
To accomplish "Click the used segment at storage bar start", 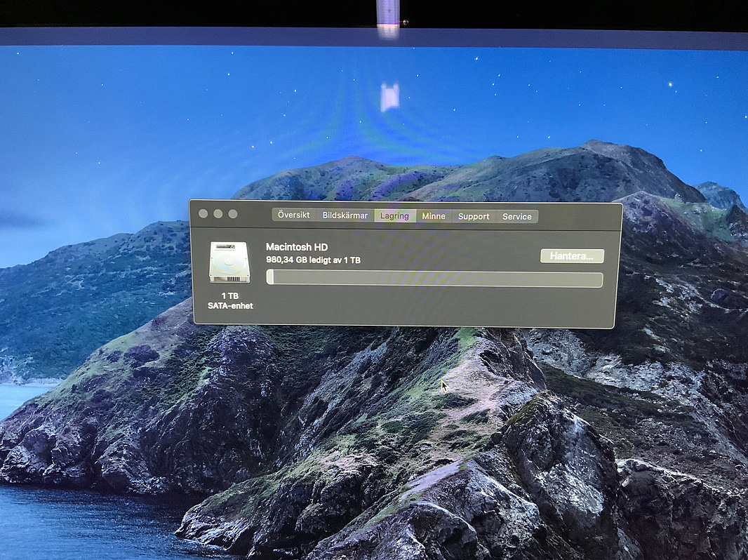I will point(270,278).
